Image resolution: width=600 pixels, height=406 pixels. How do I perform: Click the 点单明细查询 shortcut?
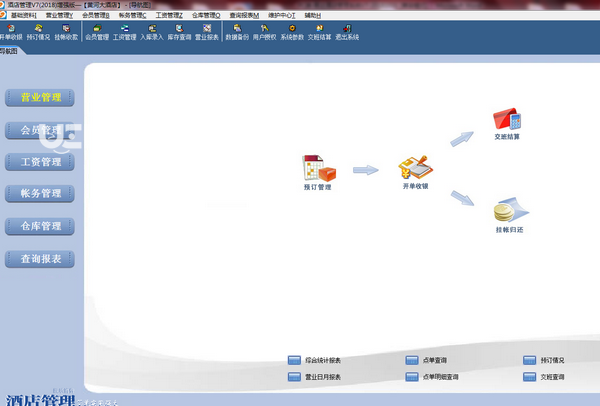point(432,377)
